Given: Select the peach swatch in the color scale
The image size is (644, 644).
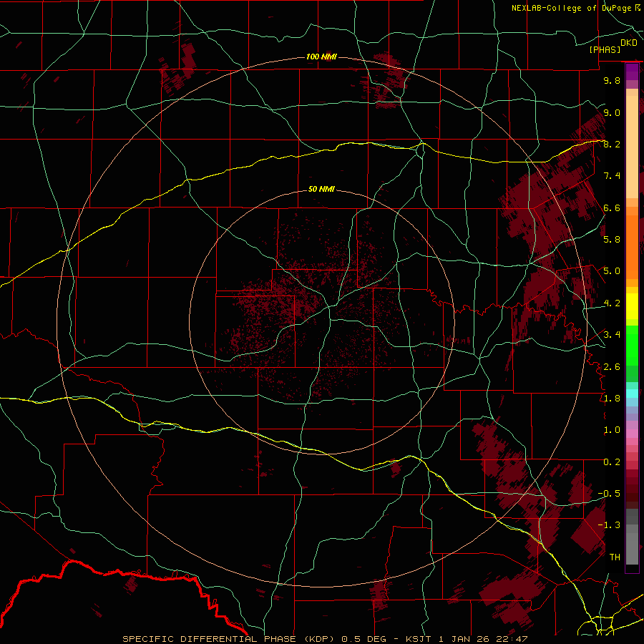Looking at the screenshot, I should [632, 147].
